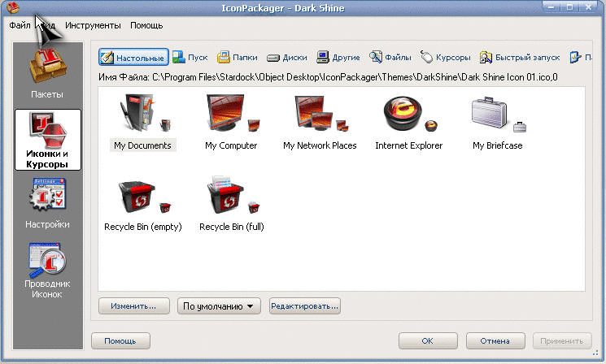Switch to the Настольные tab
This screenshot has height=364, width=606.
coord(133,58)
